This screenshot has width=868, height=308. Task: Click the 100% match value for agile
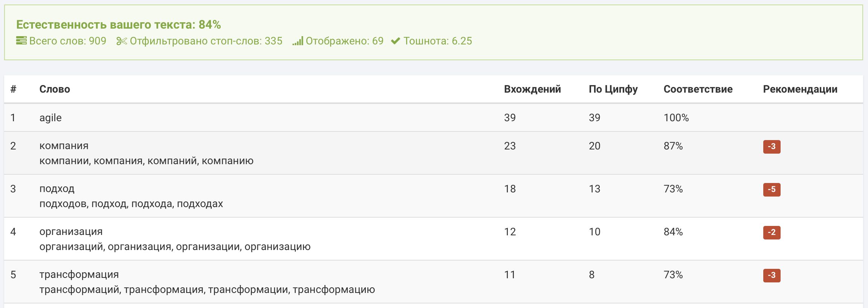pos(676,118)
